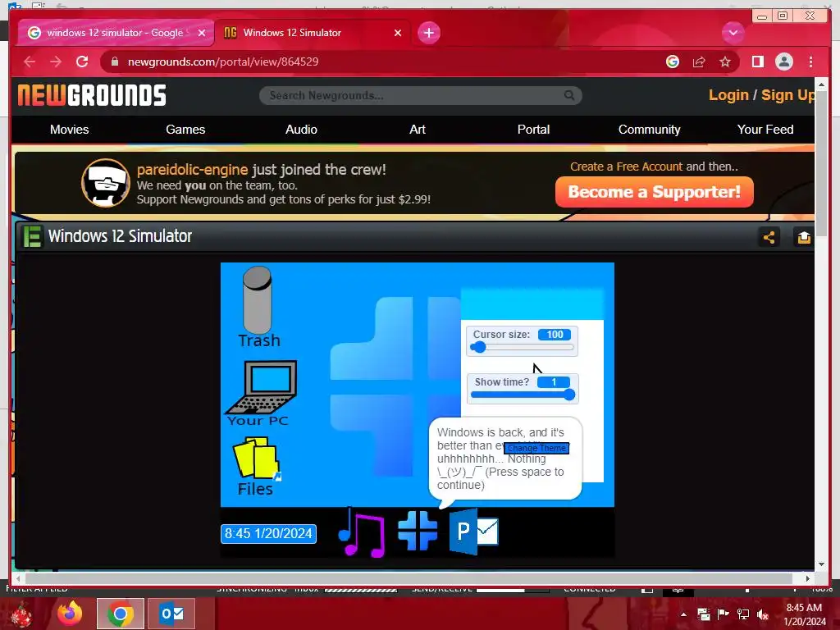
Task: Click the share icon on game header
Action: pyautogui.click(x=769, y=237)
